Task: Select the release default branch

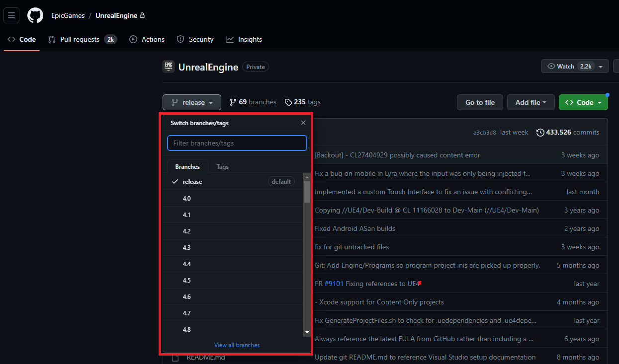Action: [233, 182]
